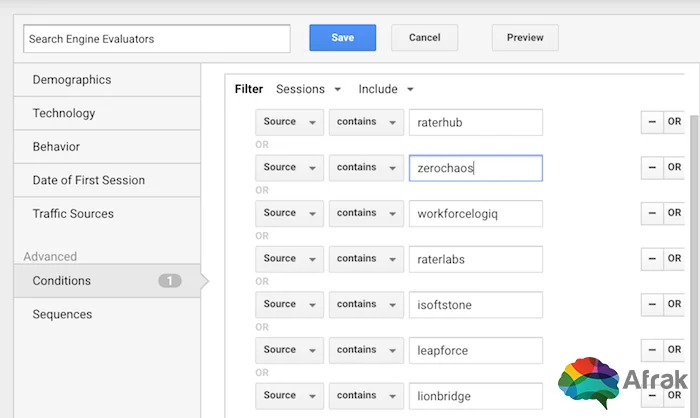Open contains dropdown in leapforce row

point(366,350)
